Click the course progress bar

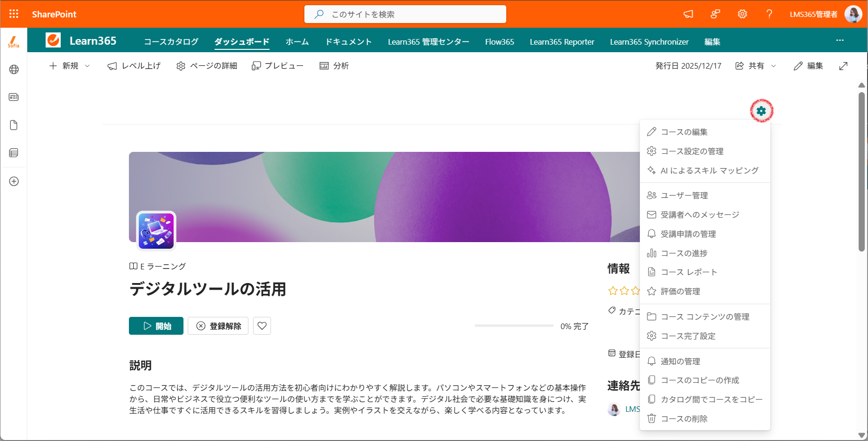(x=514, y=325)
